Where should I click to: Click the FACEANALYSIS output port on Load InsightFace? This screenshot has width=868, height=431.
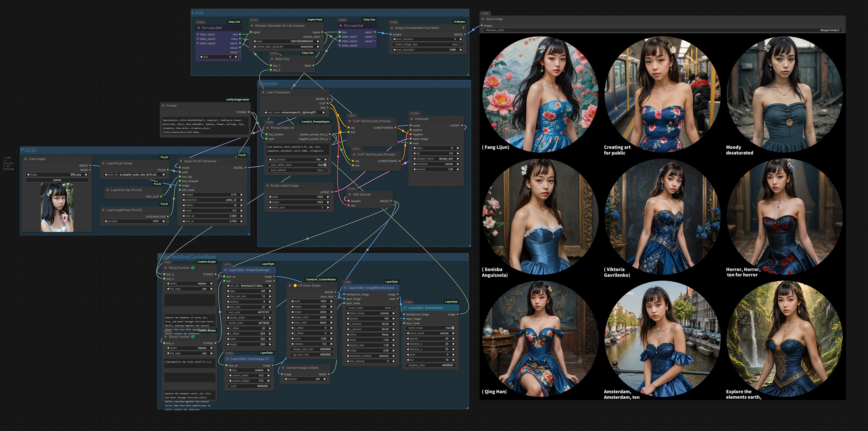tap(168, 217)
